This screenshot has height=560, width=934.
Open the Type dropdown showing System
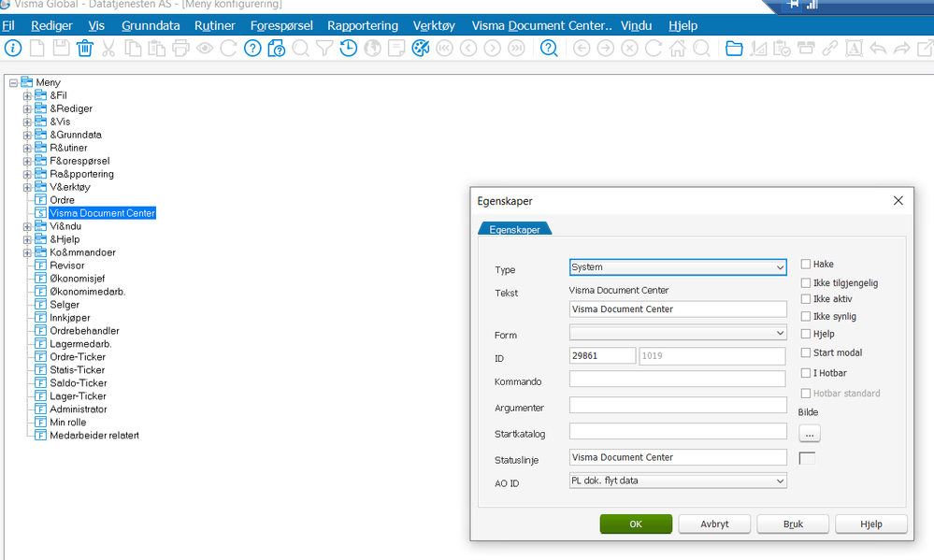click(x=678, y=267)
